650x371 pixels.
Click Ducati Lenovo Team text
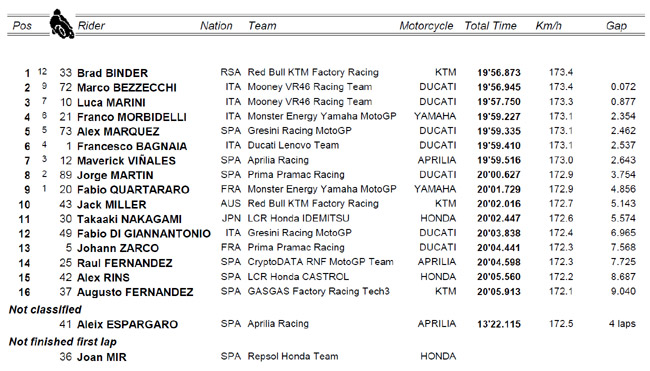293,145
